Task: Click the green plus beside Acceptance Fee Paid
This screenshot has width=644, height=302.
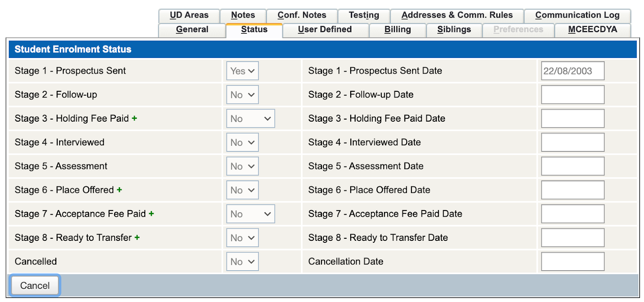Action: point(151,214)
